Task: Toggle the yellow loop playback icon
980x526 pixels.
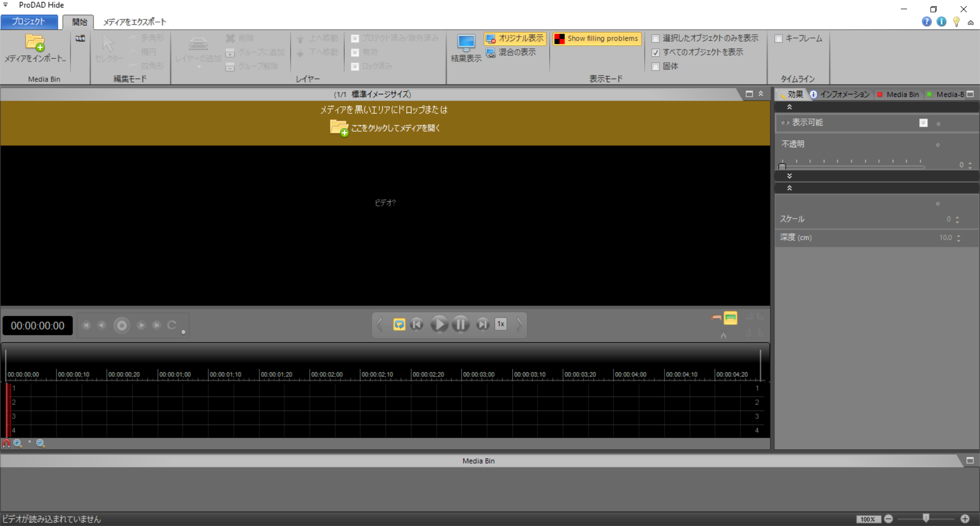Action: click(399, 324)
